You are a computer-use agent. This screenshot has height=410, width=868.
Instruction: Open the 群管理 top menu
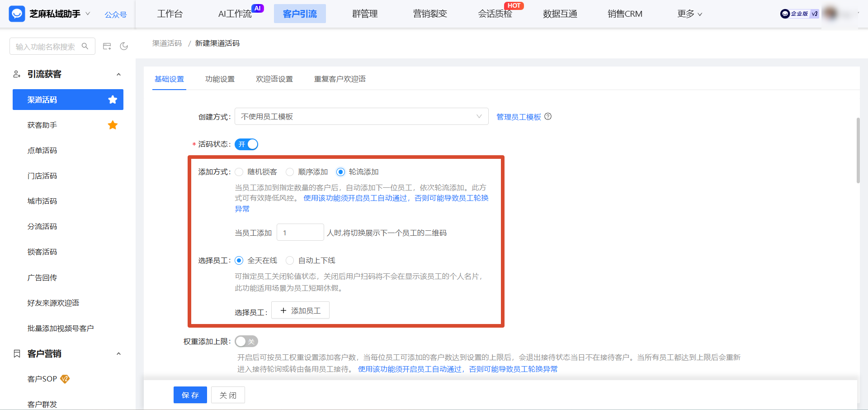(x=365, y=14)
